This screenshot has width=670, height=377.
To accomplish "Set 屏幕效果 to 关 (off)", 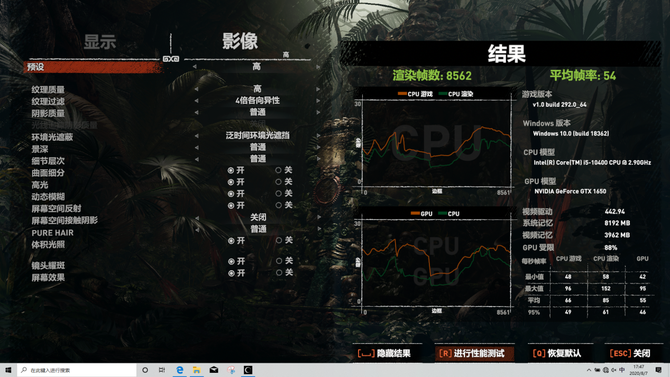I will tap(284, 272).
